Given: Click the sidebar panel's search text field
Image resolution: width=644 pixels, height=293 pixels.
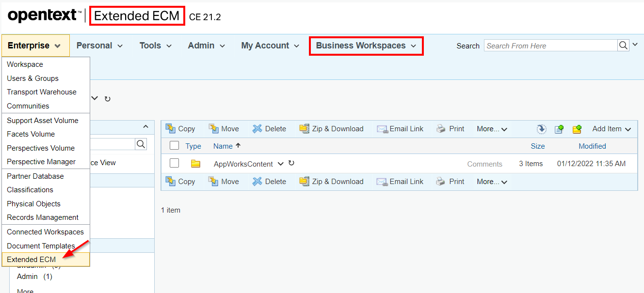Looking at the screenshot, I should tap(113, 144).
